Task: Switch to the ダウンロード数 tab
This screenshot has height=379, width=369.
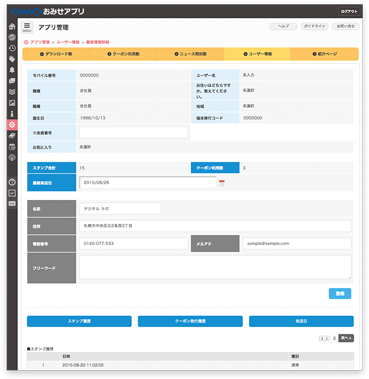Action: tap(56, 54)
